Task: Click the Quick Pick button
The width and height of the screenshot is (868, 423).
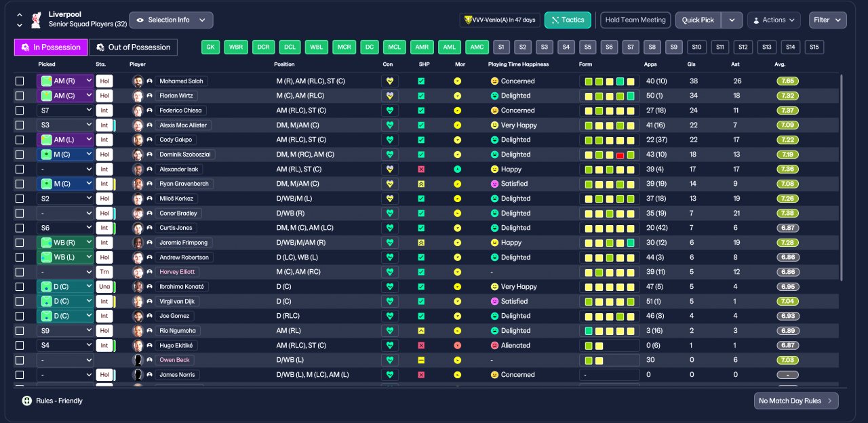Action: pos(698,20)
